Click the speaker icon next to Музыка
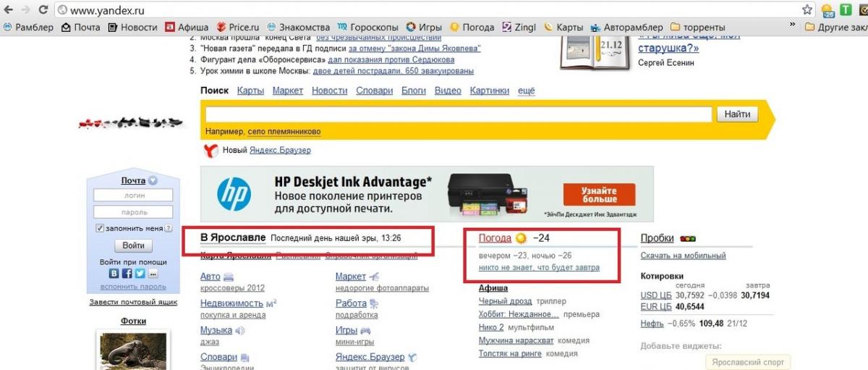 coord(239,331)
